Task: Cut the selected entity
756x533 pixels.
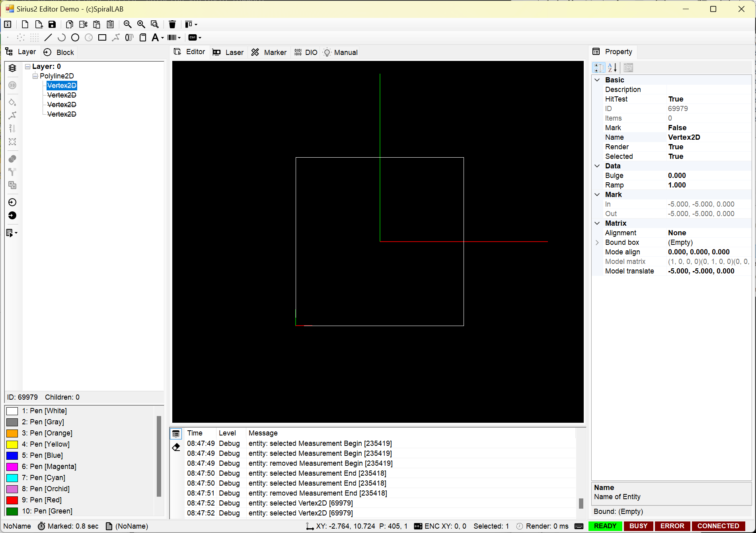Action: [83, 24]
